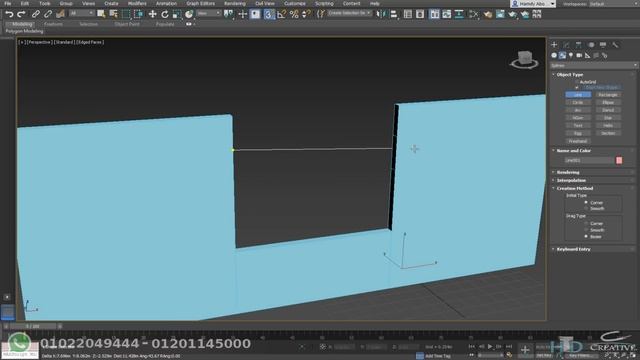
Task: Toggle the Spinner Snap button
Action: [x=306, y=14]
